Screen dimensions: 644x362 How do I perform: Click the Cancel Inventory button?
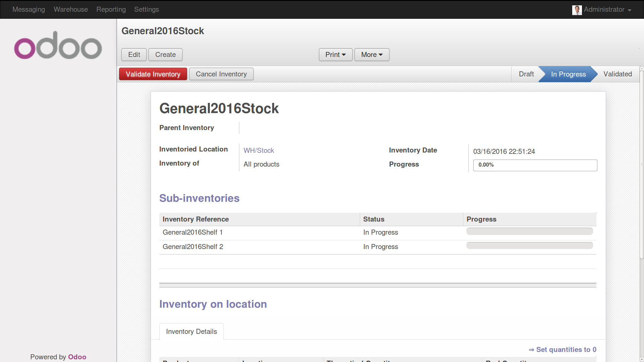[x=221, y=74]
